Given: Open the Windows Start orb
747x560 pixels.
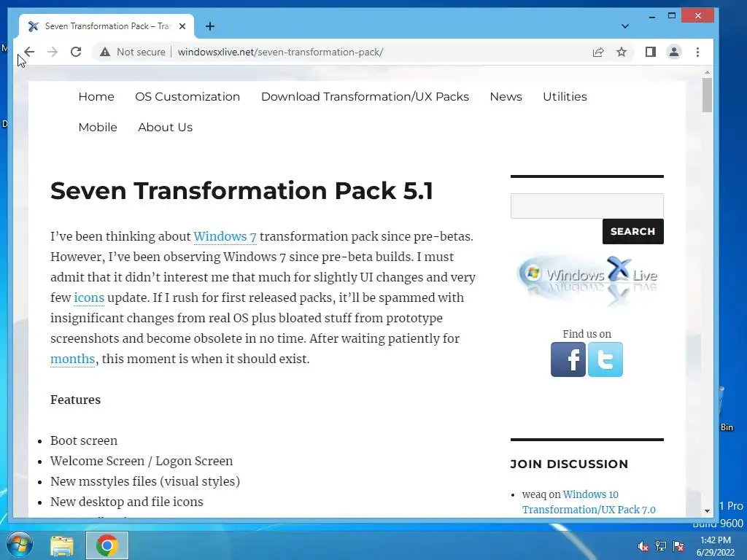Looking at the screenshot, I should pyautogui.click(x=19, y=545).
